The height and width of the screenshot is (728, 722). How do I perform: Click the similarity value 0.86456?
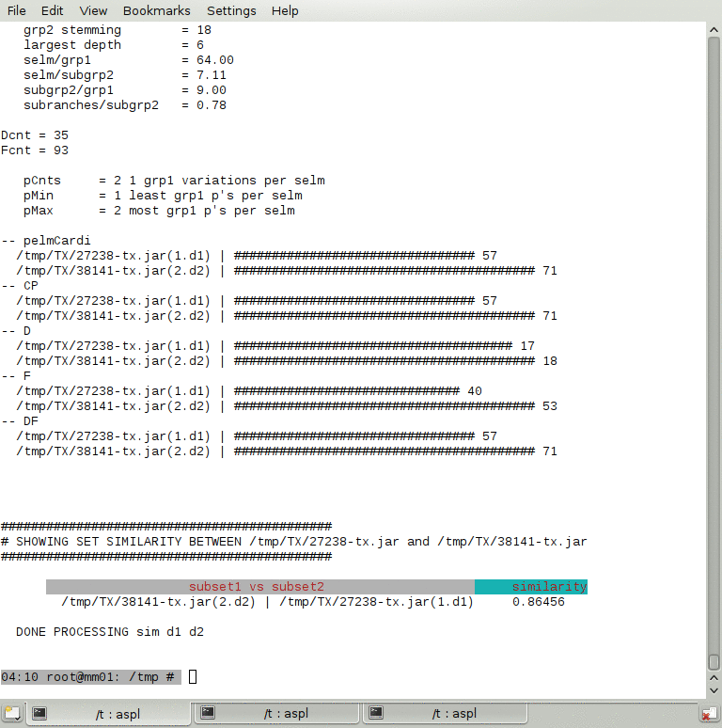[539, 602]
